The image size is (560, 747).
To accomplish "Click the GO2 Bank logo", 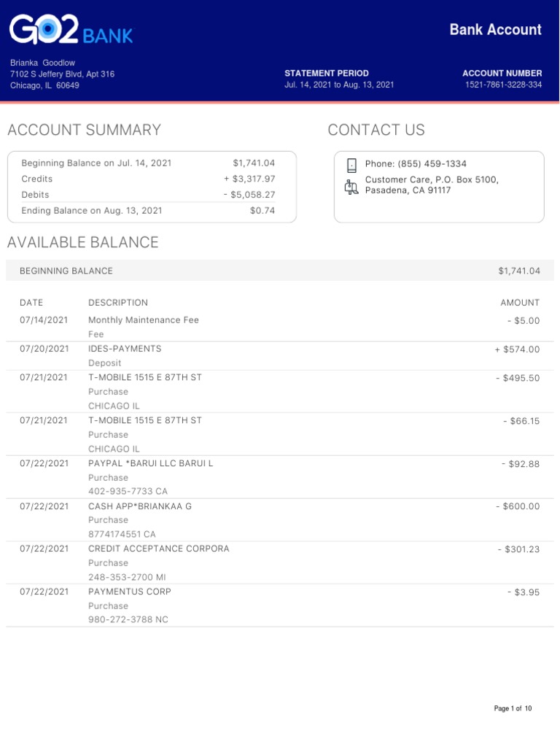I will (71, 31).
